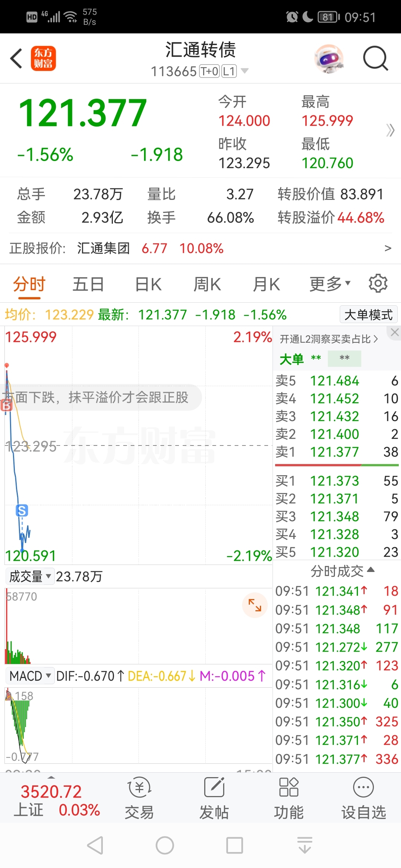Tap the 大单 label

(x=291, y=359)
